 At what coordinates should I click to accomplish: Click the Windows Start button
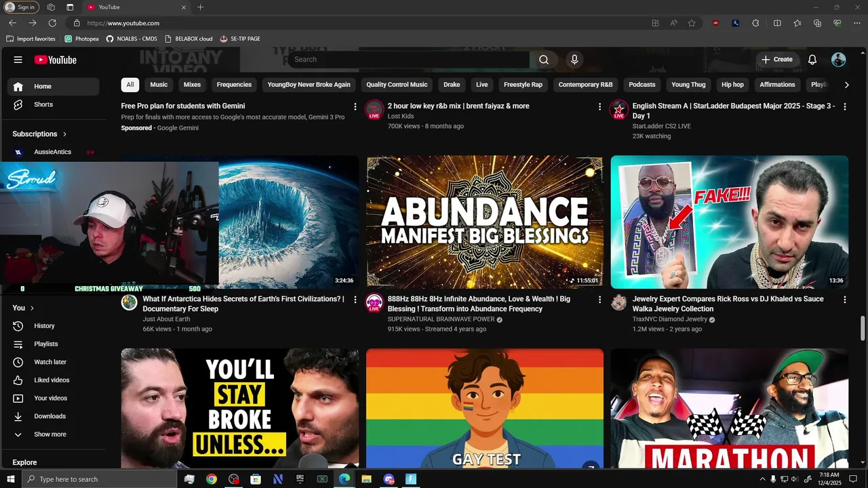[x=11, y=479]
